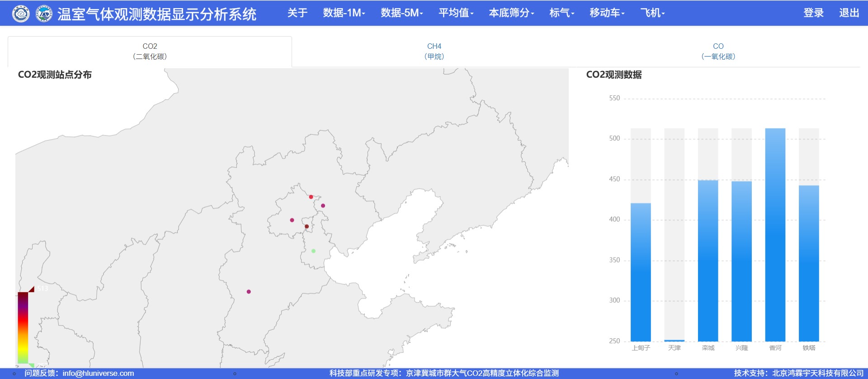Switch to the CO (一氧化碳) tab
This screenshot has height=379, width=868.
[x=718, y=51]
